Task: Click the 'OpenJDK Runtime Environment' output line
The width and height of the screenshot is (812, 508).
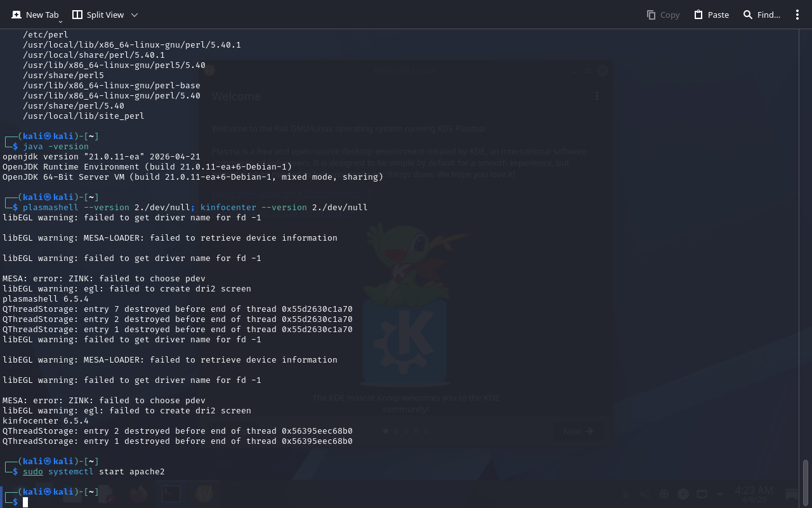Action: point(147,167)
